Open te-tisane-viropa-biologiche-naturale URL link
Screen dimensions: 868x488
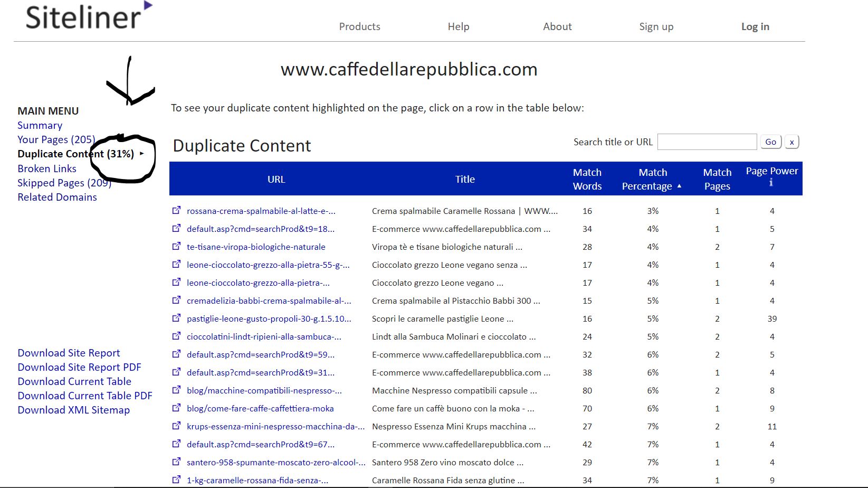[256, 247]
